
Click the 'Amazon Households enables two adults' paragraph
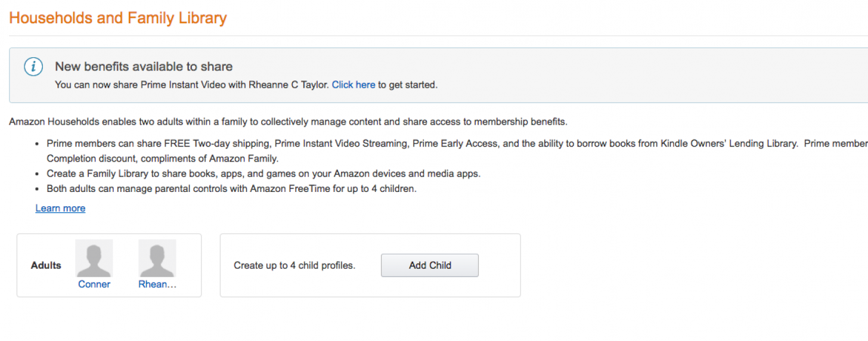coord(288,122)
